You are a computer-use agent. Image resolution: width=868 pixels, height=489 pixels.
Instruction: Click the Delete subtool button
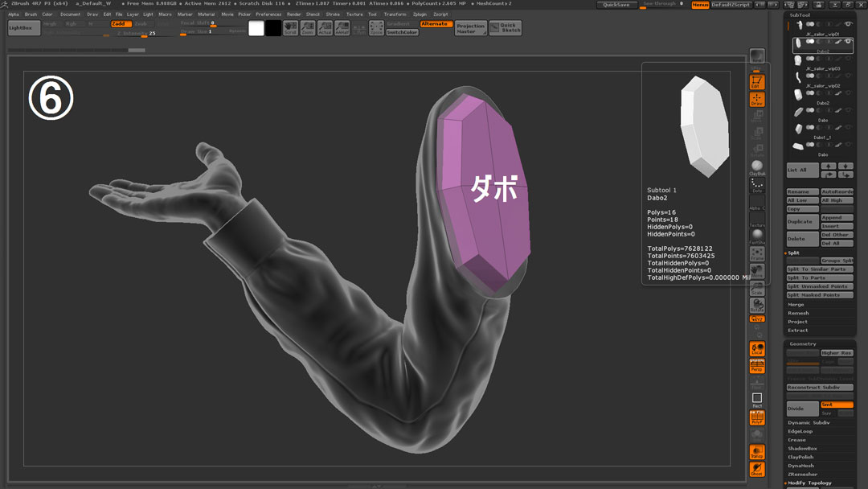point(803,239)
